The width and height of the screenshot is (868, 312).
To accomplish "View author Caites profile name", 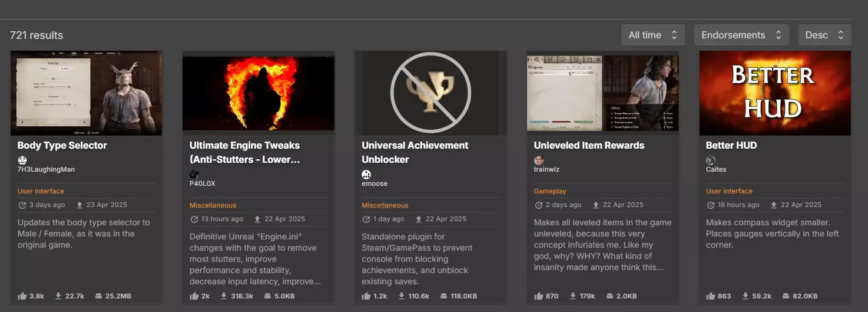I will click(716, 169).
